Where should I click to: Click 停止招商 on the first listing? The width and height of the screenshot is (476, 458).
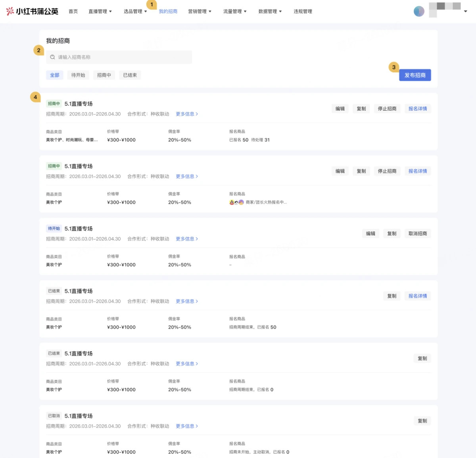coord(387,109)
